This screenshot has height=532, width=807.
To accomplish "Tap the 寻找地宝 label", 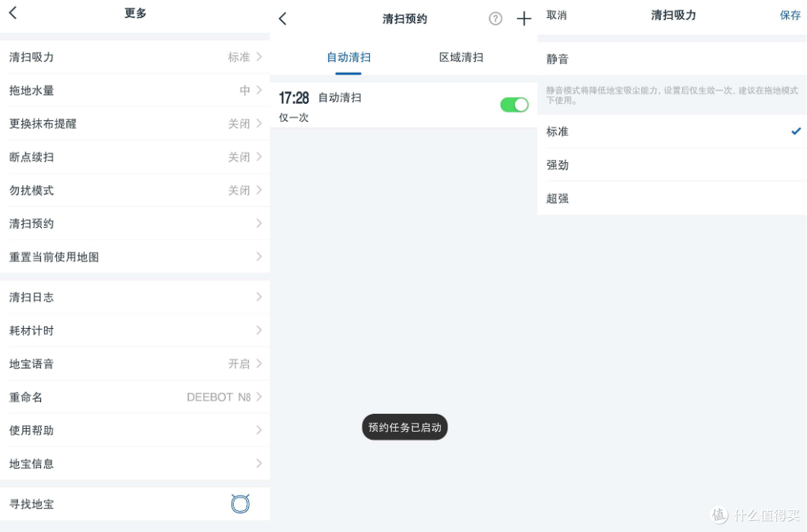I will pos(31,504).
